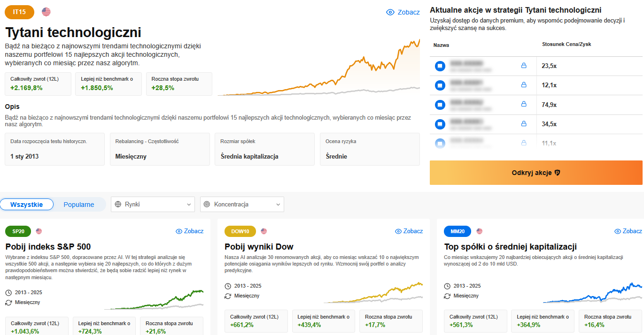Screen dimensions: 644x335
Task: Click the Tytani technologiczni performance chart
Action: tap(319, 67)
